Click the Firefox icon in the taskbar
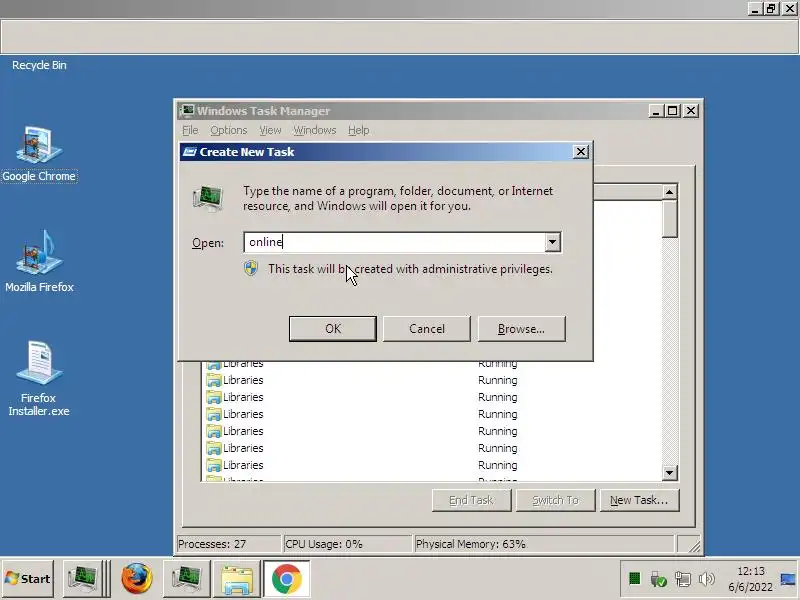 pyautogui.click(x=136, y=579)
